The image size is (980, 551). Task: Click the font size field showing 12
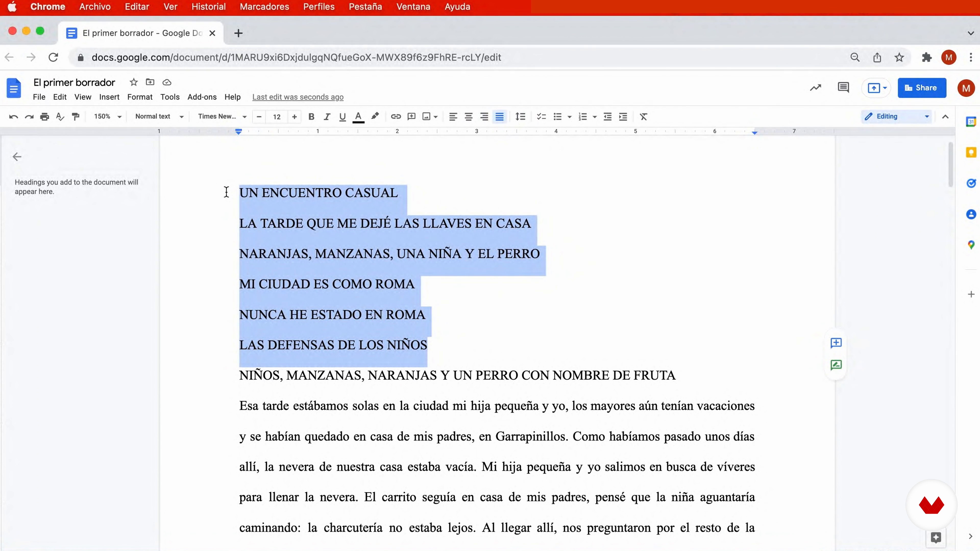[x=277, y=117]
